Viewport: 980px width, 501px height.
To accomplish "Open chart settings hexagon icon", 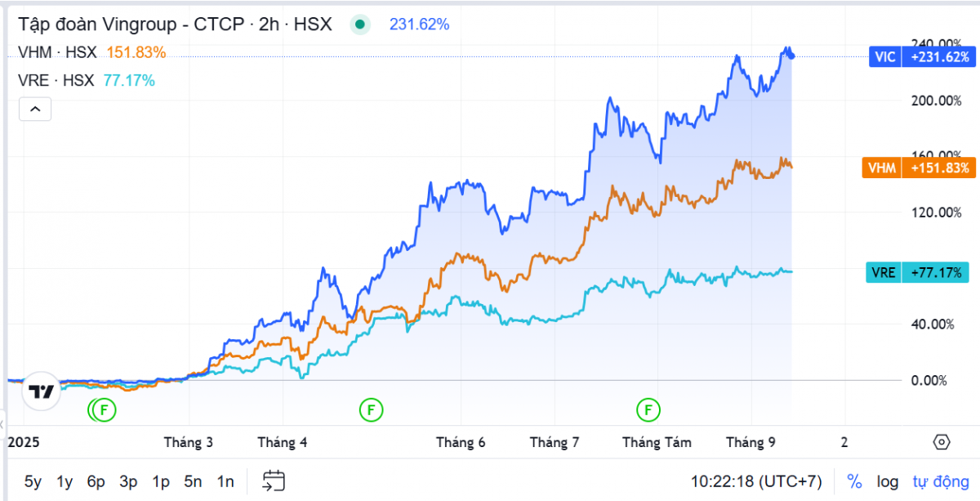I will click(x=941, y=442).
